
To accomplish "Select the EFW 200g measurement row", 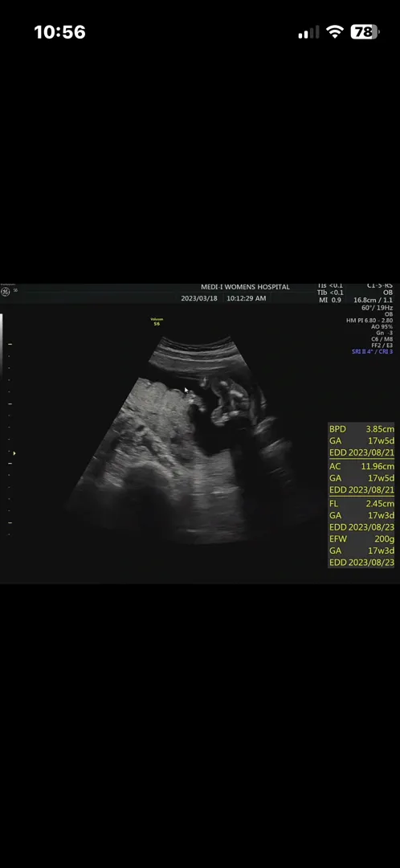I will pos(361,538).
